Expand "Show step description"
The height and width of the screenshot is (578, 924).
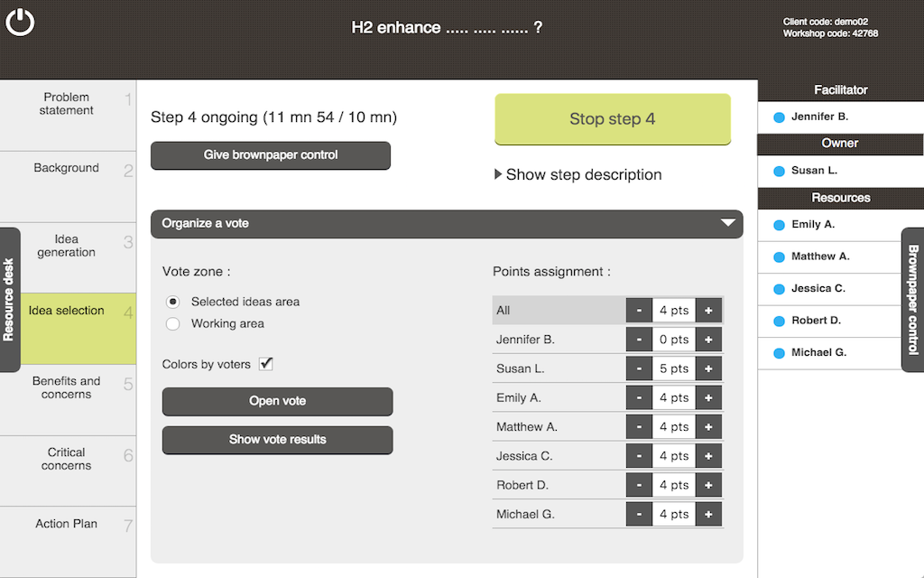tap(578, 174)
